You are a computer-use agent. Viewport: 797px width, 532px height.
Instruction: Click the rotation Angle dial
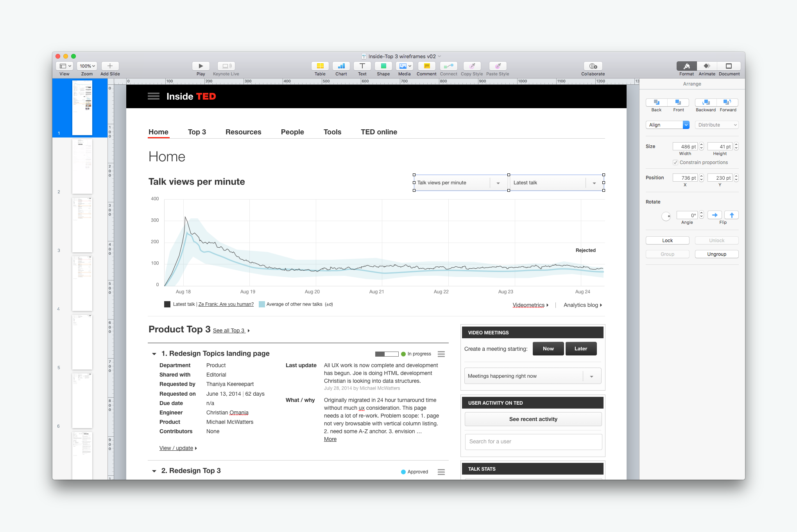point(666,216)
